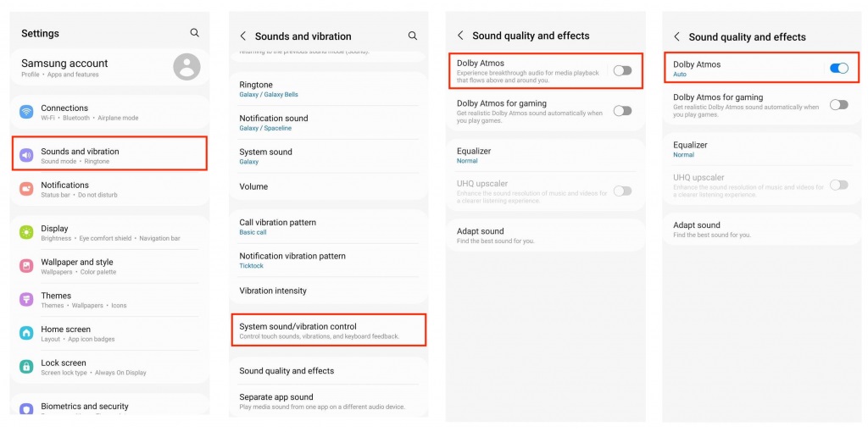Open Call vibration pattern option
The width and height of the screenshot is (868, 432).
[x=326, y=226]
